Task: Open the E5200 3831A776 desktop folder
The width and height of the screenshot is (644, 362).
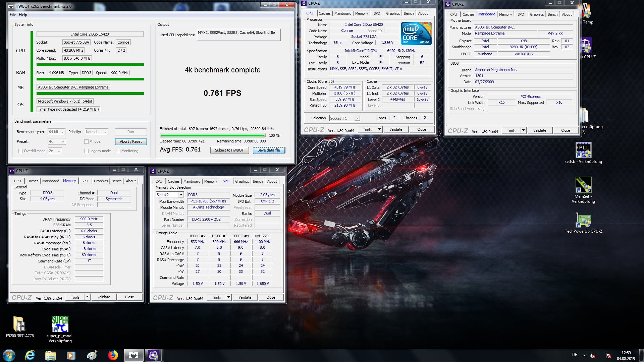Action: [x=20, y=327]
